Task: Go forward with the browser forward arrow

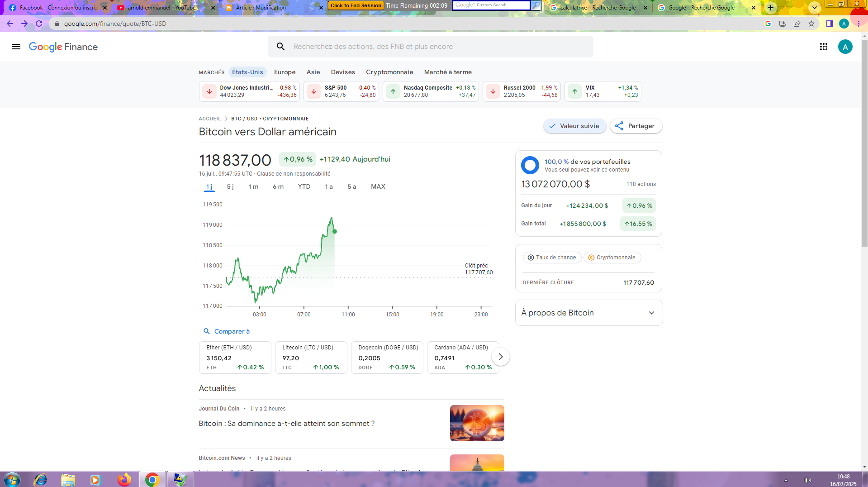Action: tap(24, 24)
